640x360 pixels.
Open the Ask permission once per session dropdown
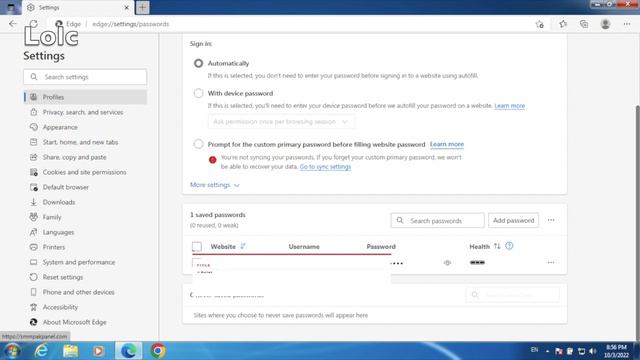pyautogui.click(x=281, y=122)
